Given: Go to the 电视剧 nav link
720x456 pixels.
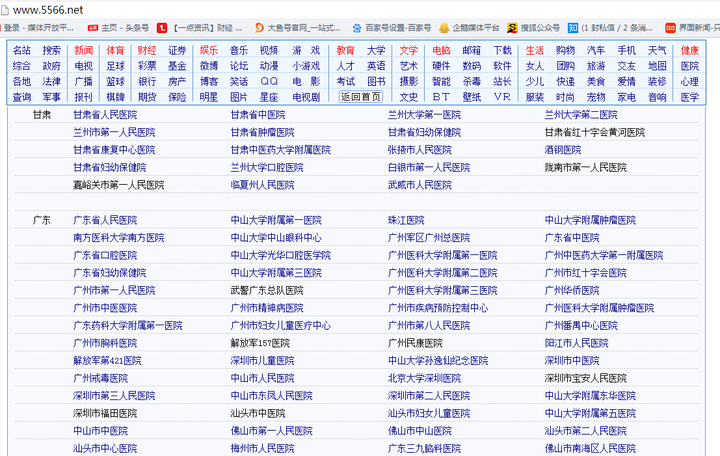Looking at the screenshot, I should pyautogui.click(x=306, y=97).
